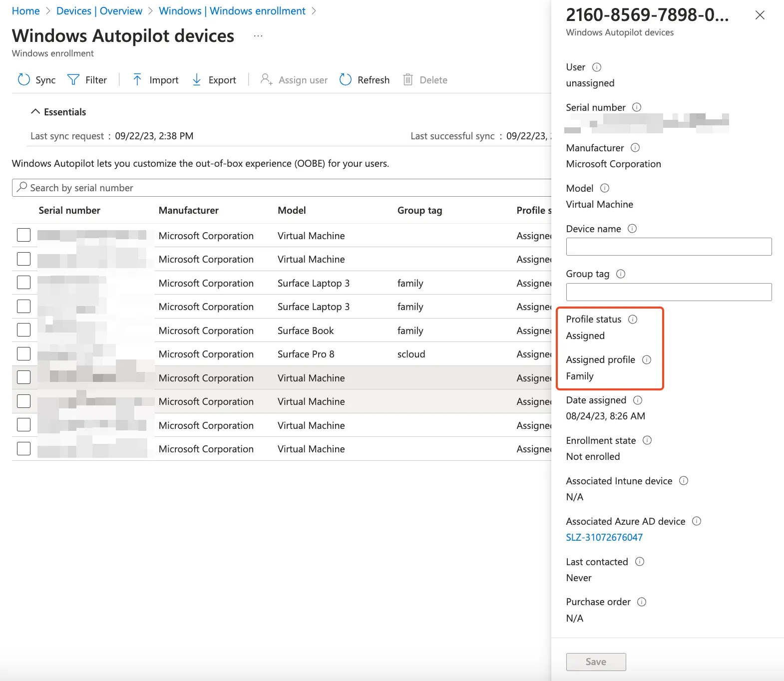
Task: Click the Import toolbar label
Action: pyautogui.click(x=164, y=80)
